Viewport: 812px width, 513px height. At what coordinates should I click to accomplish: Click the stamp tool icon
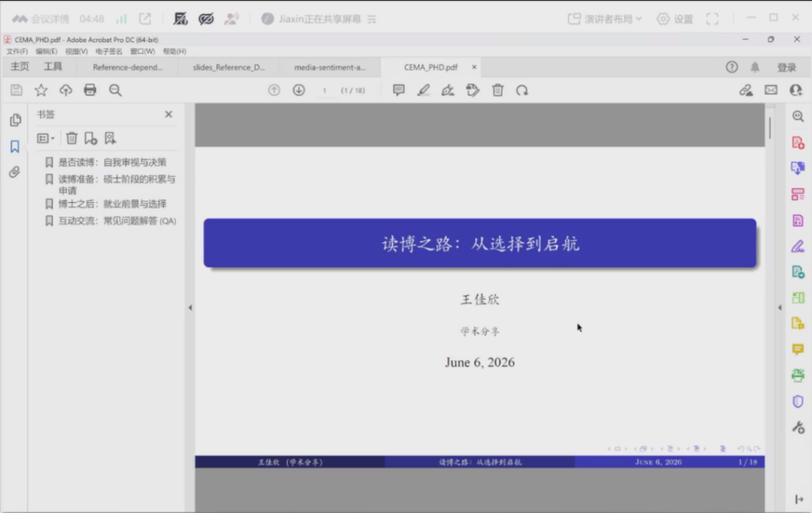pos(473,90)
